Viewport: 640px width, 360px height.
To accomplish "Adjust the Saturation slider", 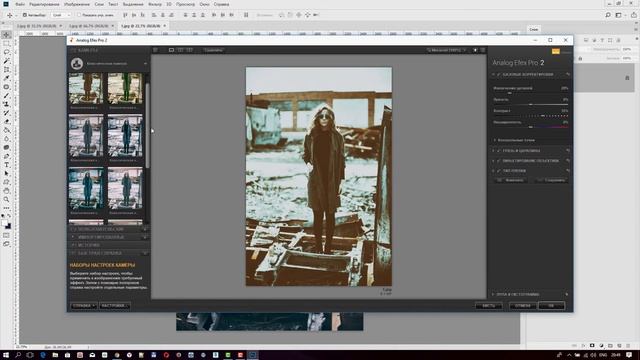I will 531,127.
